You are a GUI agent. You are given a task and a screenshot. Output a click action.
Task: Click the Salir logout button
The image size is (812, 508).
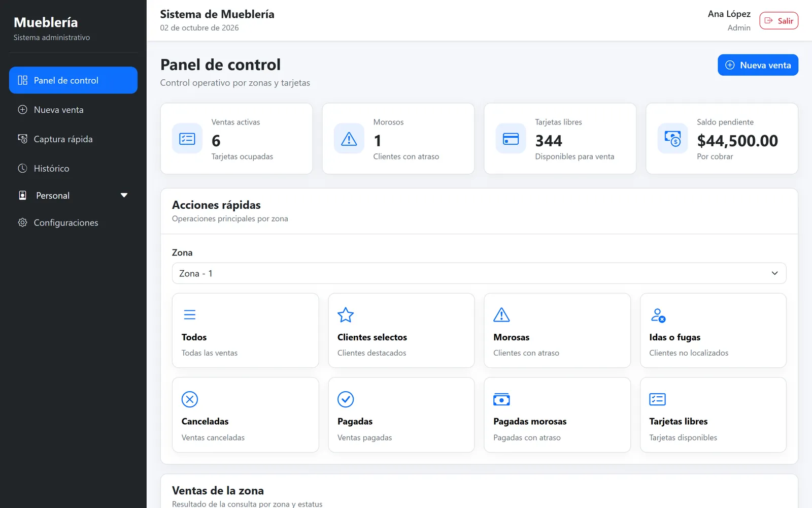click(779, 21)
